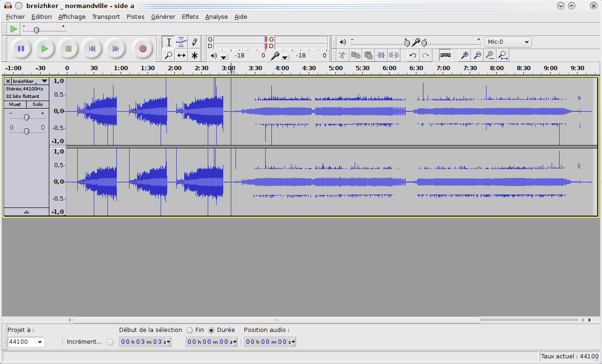Click the Undo arrow icon

click(x=413, y=55)
